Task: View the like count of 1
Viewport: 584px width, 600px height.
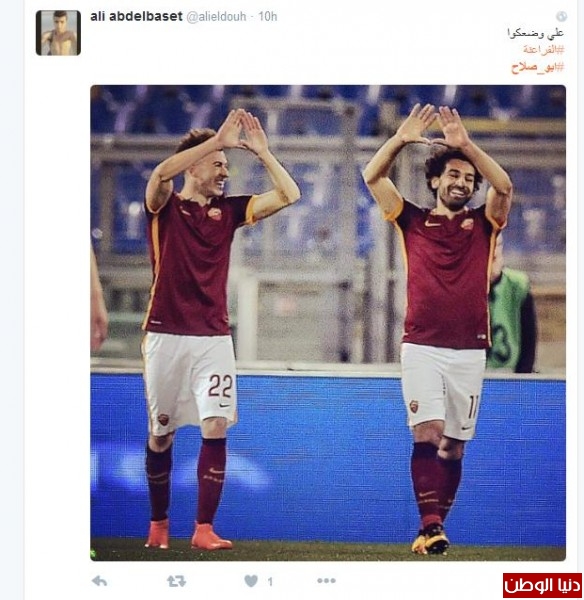Action: coord(270,582)
